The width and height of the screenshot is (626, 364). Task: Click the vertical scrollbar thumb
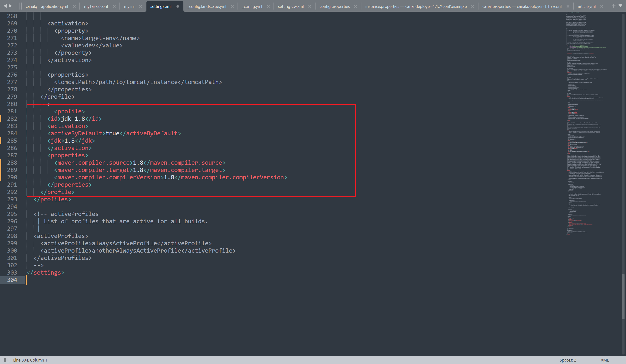pyautogui.click(x=623, y=297)
